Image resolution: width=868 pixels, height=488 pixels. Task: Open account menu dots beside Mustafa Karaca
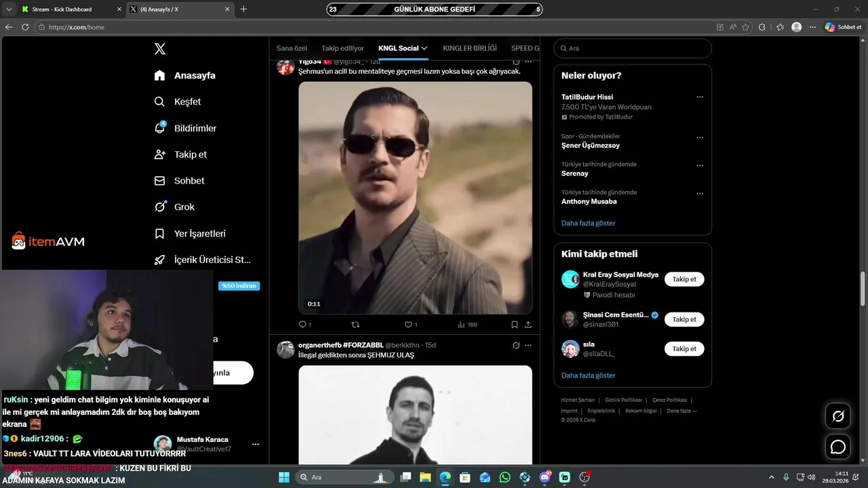256,445
